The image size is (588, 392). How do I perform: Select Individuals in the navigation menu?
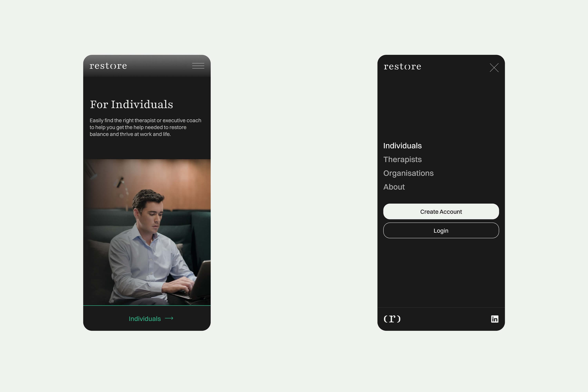click(x=402, y=146)
